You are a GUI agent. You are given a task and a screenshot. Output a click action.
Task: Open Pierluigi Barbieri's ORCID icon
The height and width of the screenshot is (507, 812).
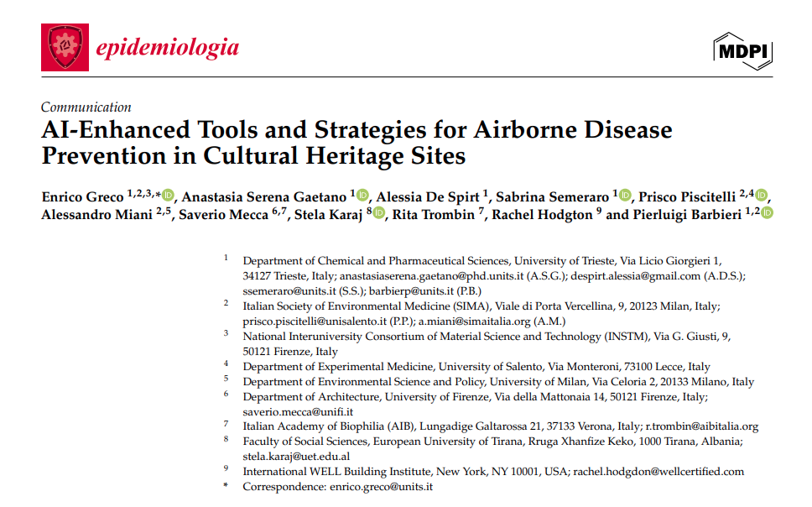point(766,214)
